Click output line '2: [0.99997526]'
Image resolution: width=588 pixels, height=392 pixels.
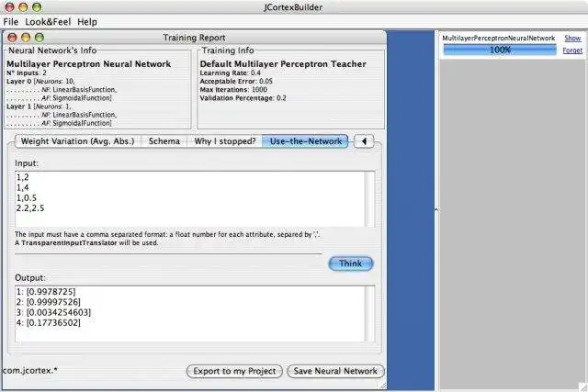click(x=49, y=302)
